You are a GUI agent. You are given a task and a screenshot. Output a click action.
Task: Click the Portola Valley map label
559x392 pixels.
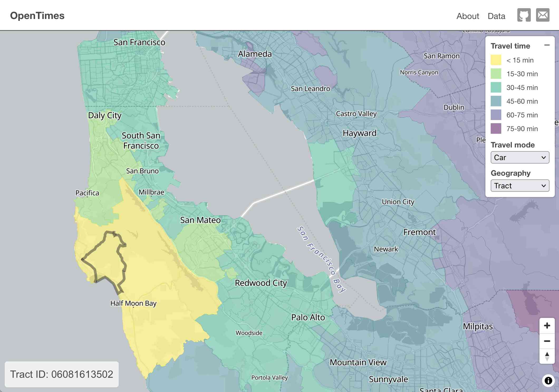point(269,378)
